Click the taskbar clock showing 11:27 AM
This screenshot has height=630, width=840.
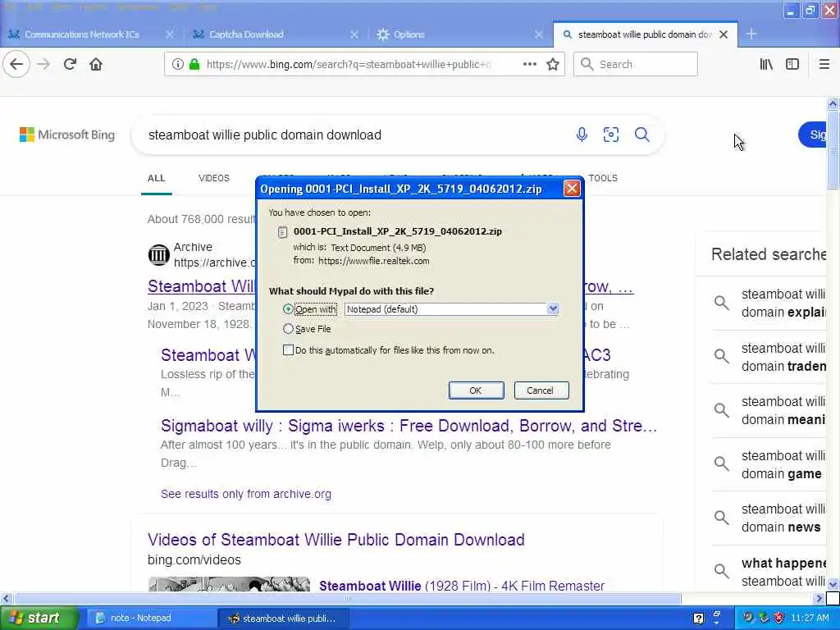point(810,618)
